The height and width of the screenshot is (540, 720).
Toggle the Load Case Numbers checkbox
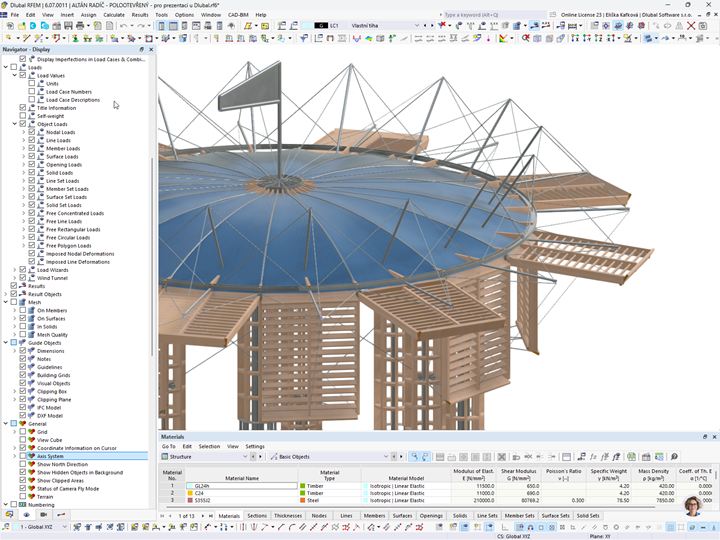point(32,91)
